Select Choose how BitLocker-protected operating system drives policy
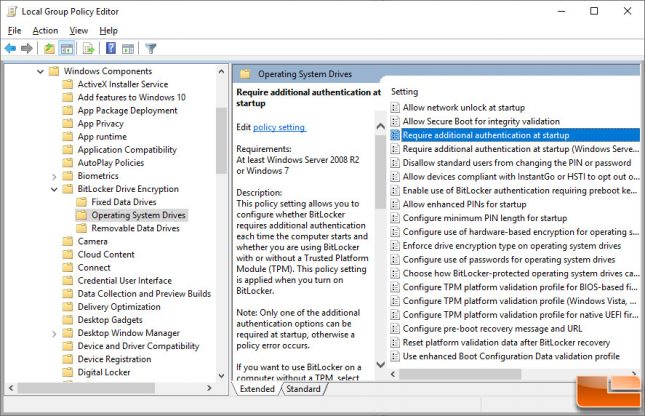Image resolution: width=645 pixels, height=416 pixels. point(515,274)
